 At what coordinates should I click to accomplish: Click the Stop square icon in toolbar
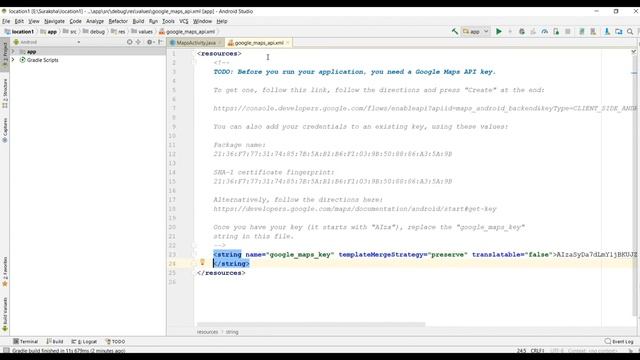coord(567,31)
